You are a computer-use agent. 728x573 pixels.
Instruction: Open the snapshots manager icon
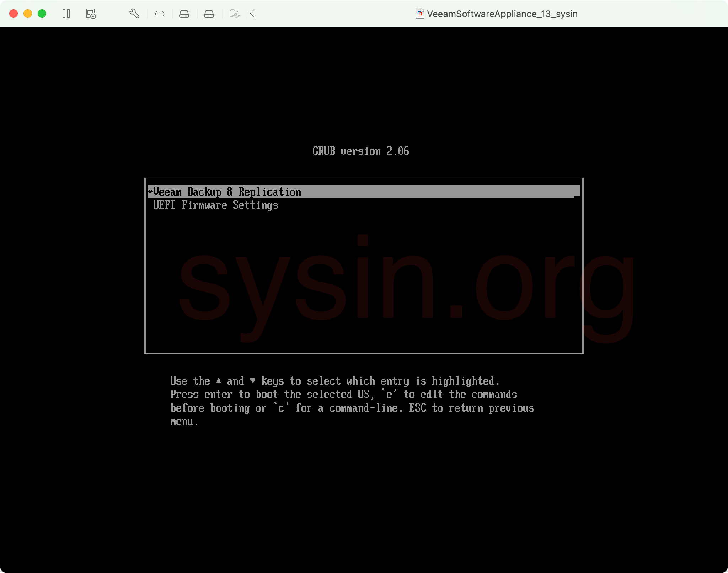(91, 14)
